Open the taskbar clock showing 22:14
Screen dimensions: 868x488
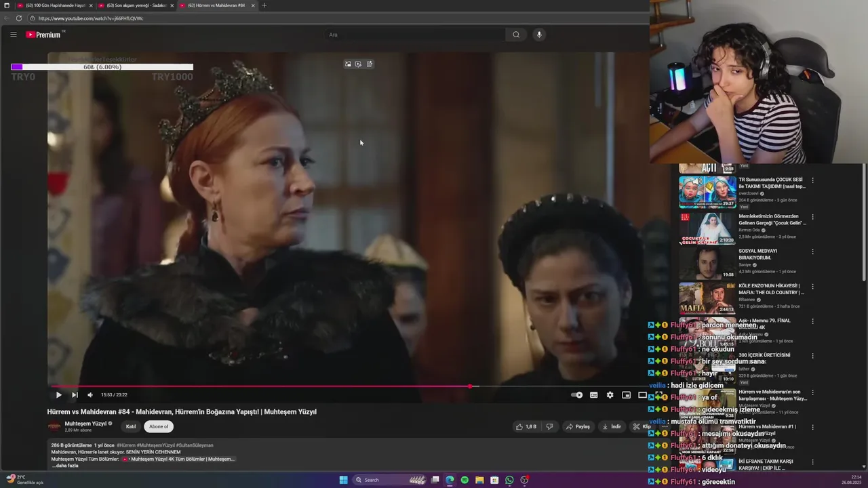click(851, 480)
